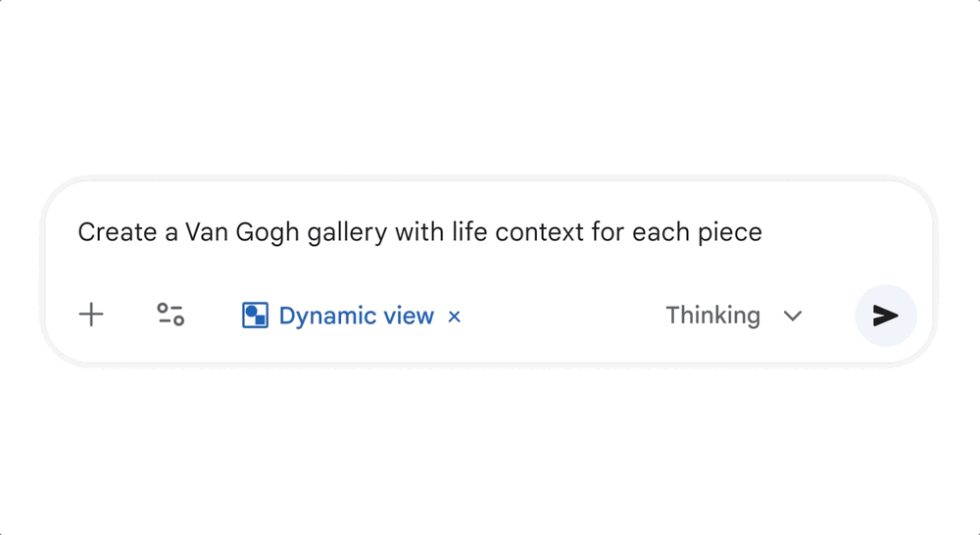Open the tools settings sliders icon

[171, 315]
